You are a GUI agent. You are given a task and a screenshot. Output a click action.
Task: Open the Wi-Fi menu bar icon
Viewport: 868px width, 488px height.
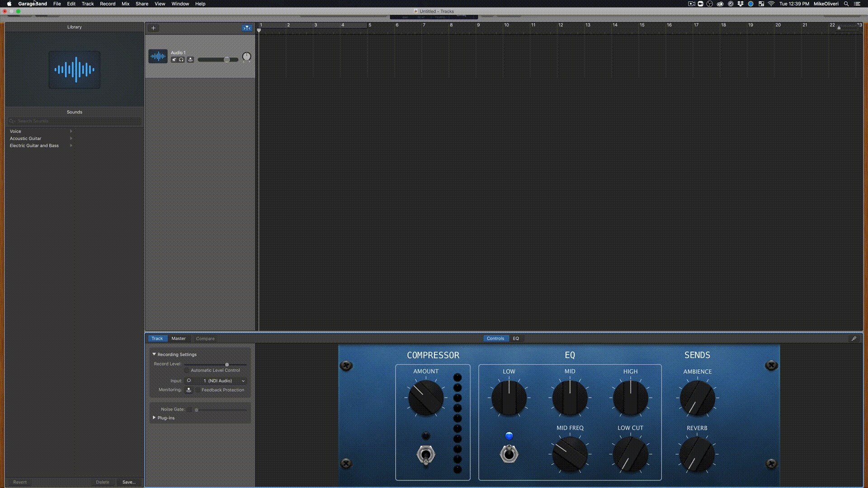click(x=771, y=4)
